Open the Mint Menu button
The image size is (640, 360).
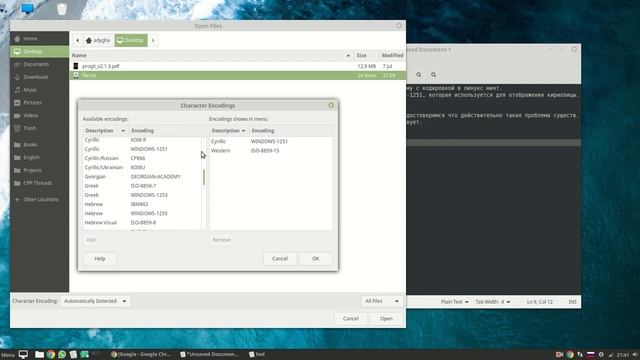(x=8, y=355)
